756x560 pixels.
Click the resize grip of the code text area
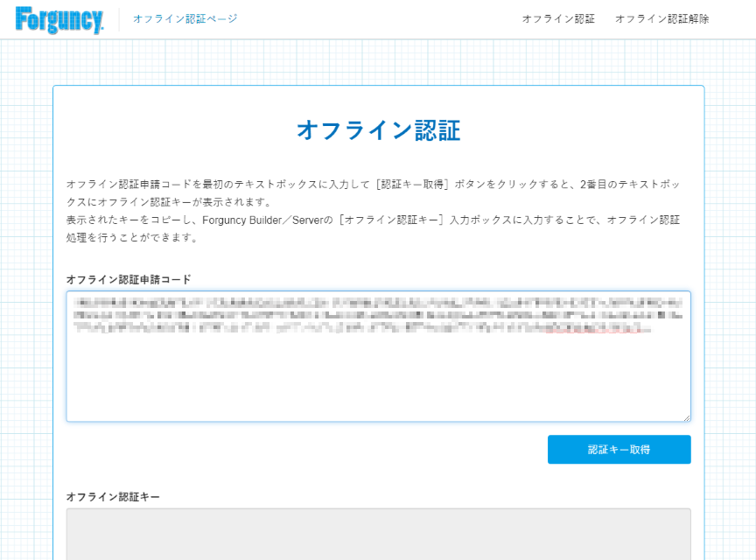(687, 417)
